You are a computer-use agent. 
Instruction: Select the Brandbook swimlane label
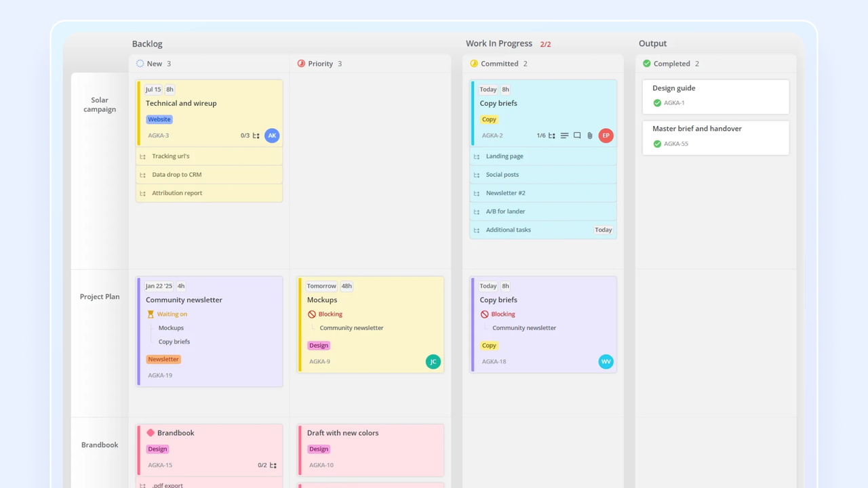click(100, 445)
